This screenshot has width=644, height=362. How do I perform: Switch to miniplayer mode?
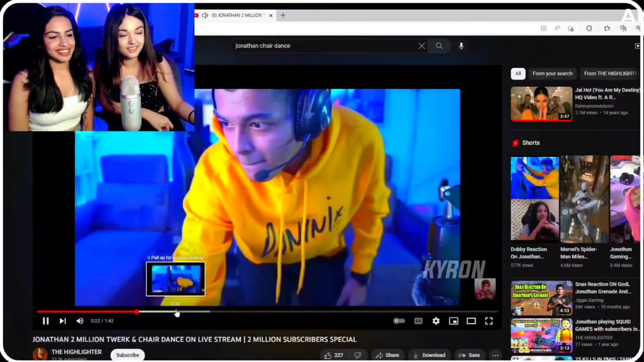pyautogui.click(x=453, y=321)
